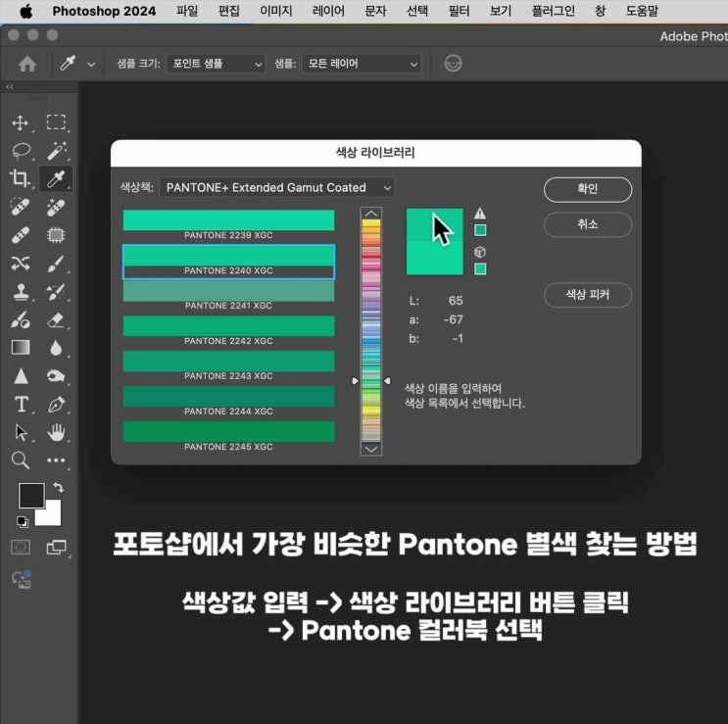Select the Sponge tool
This screenshot has height=724, width=728.
[56, 376]
